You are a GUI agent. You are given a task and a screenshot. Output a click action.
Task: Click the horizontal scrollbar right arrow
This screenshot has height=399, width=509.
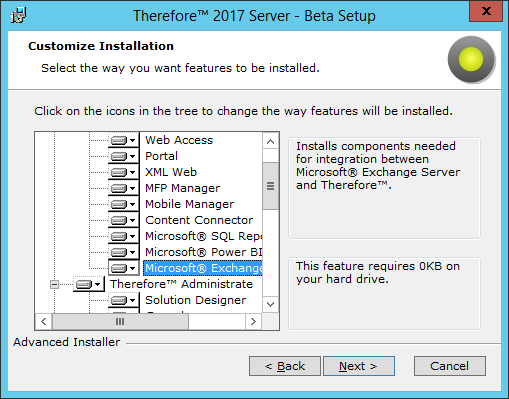point(253,322)
